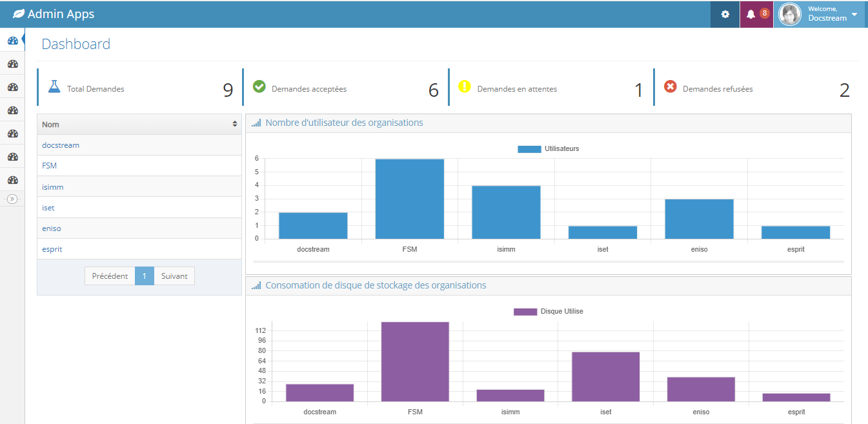Image resolution: width=868 pixels, height=424 pixels.
Task: Click green check icon for Demandes acceptées
Action: [x=259, y=86]
